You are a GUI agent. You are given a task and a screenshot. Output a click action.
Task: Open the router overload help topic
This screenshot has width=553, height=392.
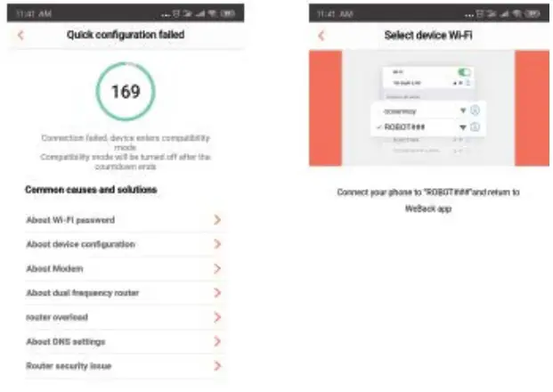click(x=57, y=317)
